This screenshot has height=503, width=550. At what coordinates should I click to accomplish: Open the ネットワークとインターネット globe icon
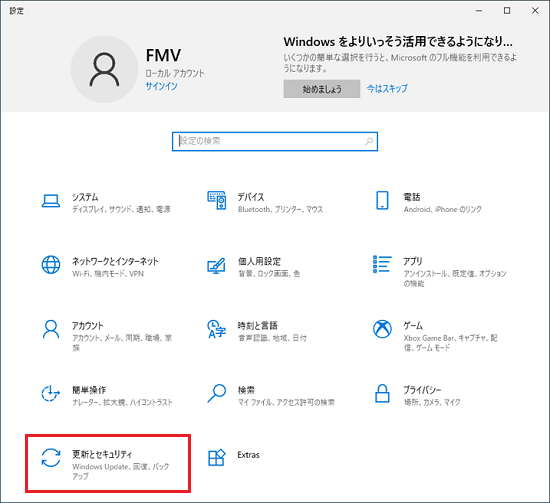(x=51, y=264)
